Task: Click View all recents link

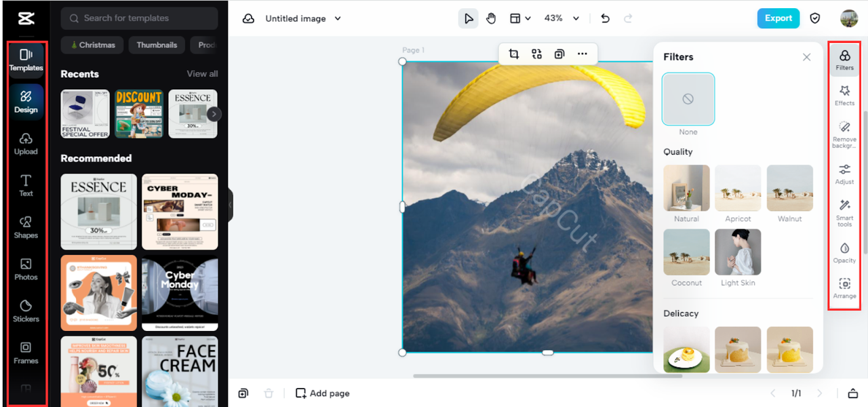Action: point(202,74)
